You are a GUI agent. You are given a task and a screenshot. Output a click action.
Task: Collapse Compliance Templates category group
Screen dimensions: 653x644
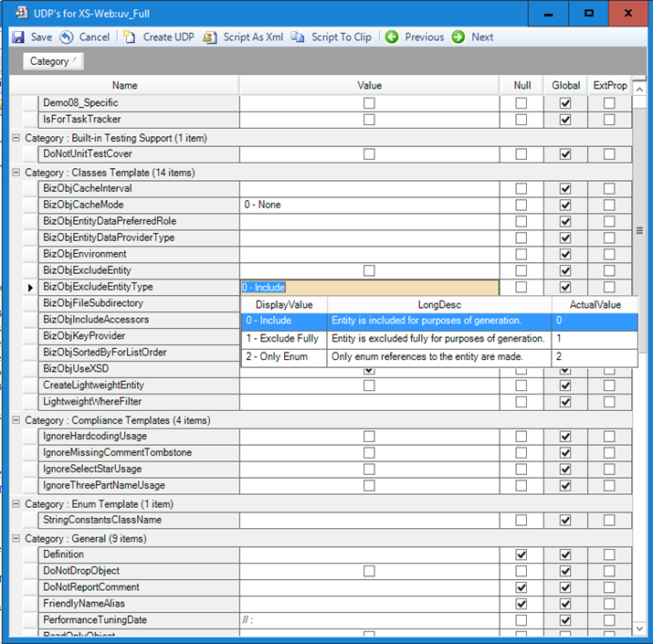[16, 420]
